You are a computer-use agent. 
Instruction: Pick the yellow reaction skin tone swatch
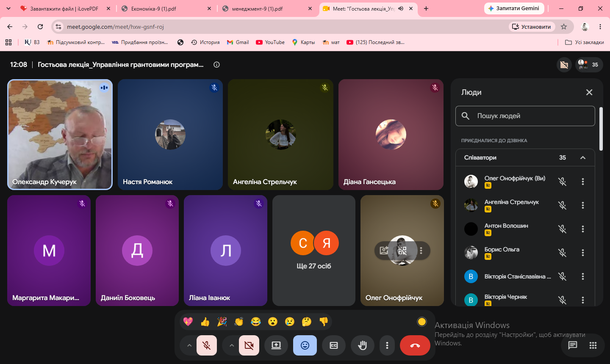[x=422, y=322]
